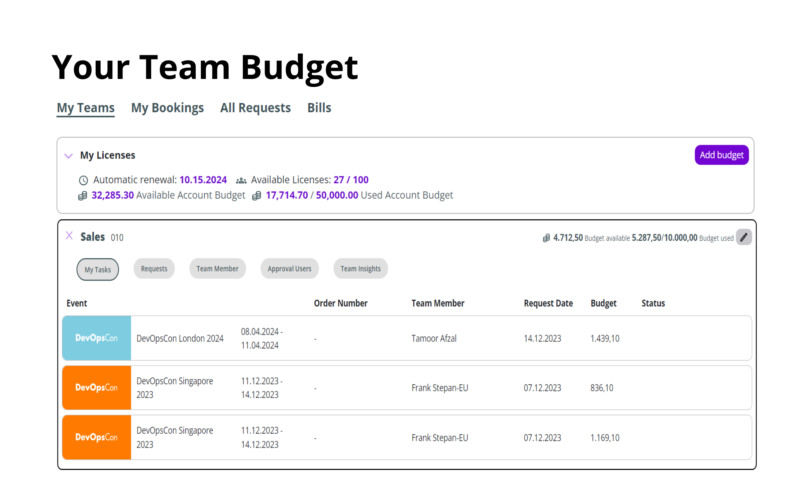Image resolution: width=812 pixels, height=504 pixels.
Task: Go to the Bills tab
Action: (319, 108)
